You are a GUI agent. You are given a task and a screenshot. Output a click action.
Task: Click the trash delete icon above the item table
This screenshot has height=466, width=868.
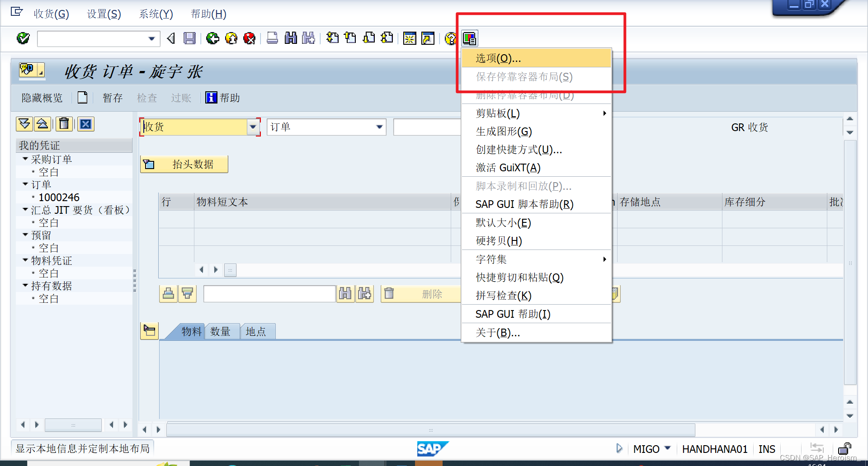coord(64,124)
